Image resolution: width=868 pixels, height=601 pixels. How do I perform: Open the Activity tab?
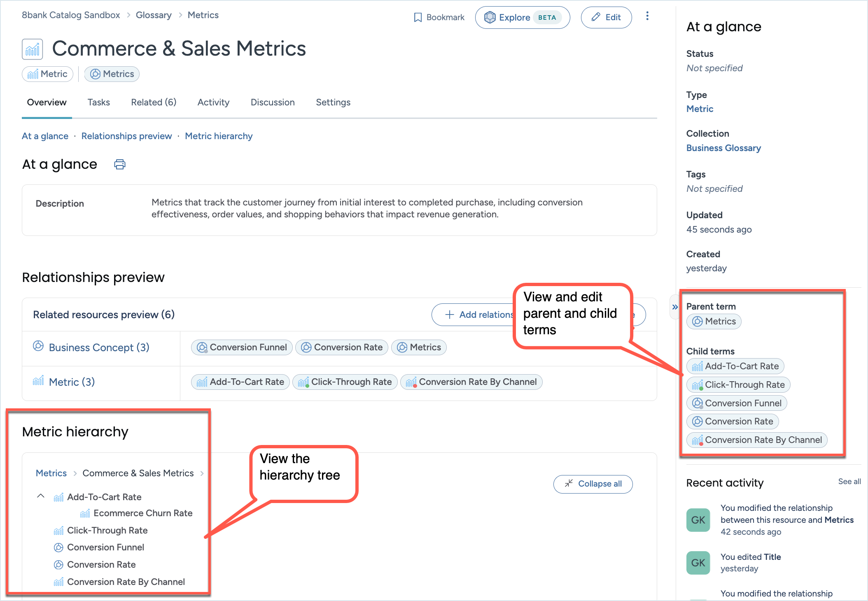point(213,102)
